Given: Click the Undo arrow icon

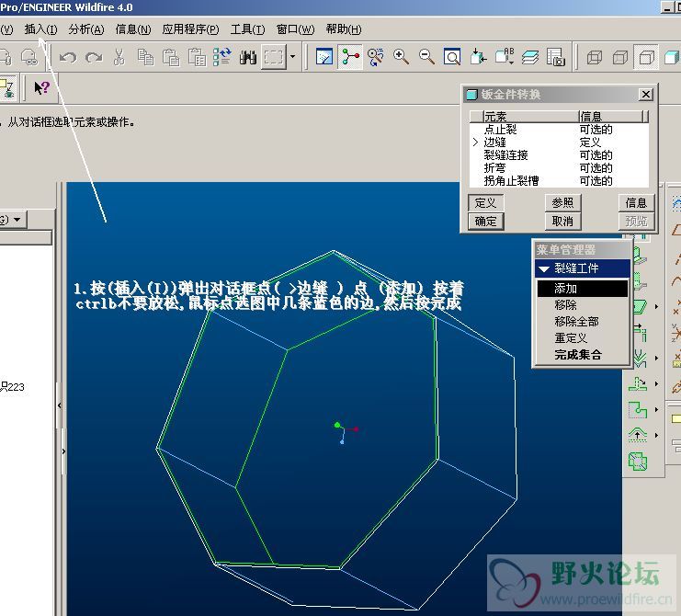Looking at the screenshot, I should pyautogui.click(x=68, y=57).
